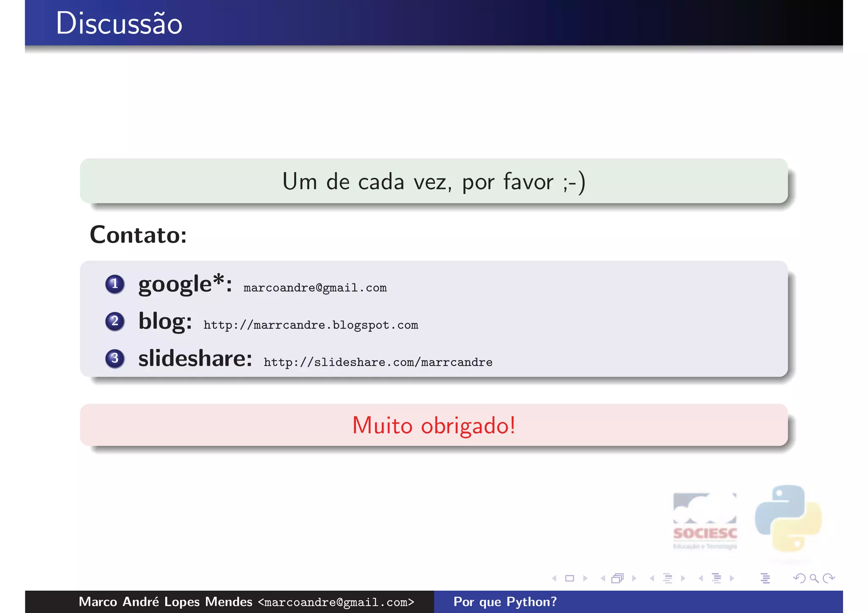
Task: Click next section arrow in navigation bar
Action: tap(732, 578)
